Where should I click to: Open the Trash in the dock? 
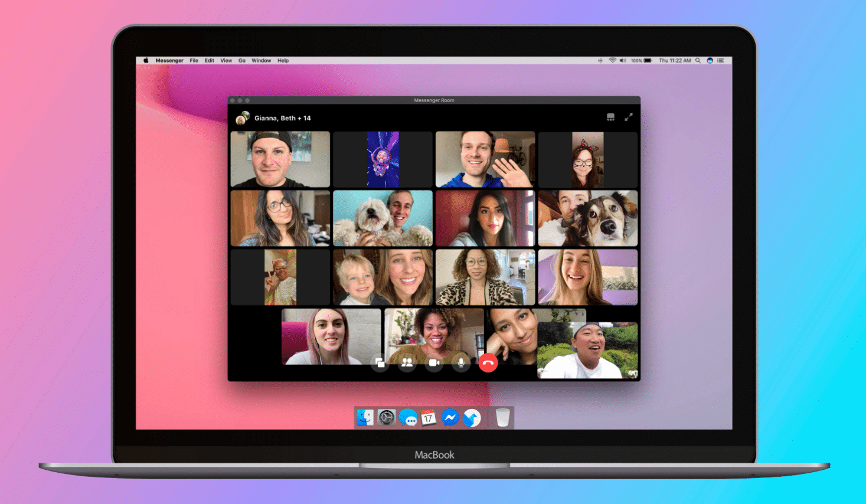pyautogui.click(x=502, y=418)
